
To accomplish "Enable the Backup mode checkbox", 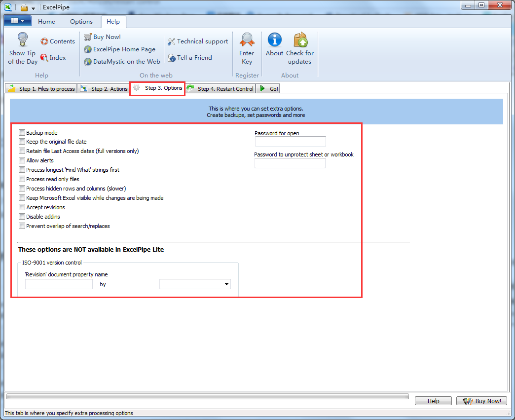I will (22, 132).
